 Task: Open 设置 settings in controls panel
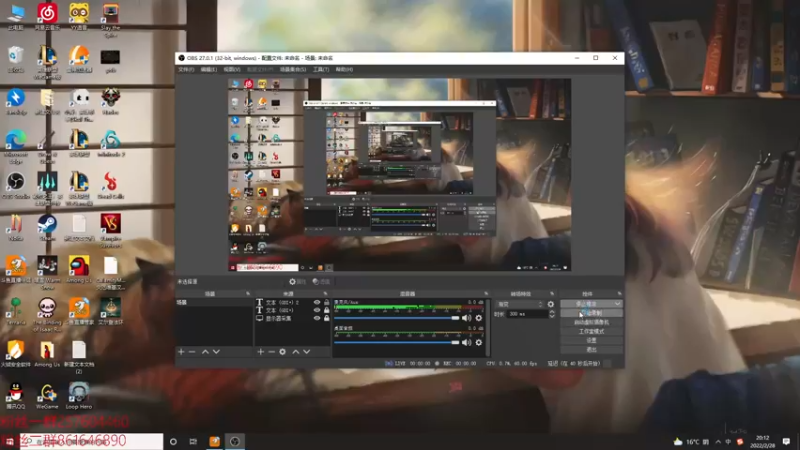coord(591,340)
